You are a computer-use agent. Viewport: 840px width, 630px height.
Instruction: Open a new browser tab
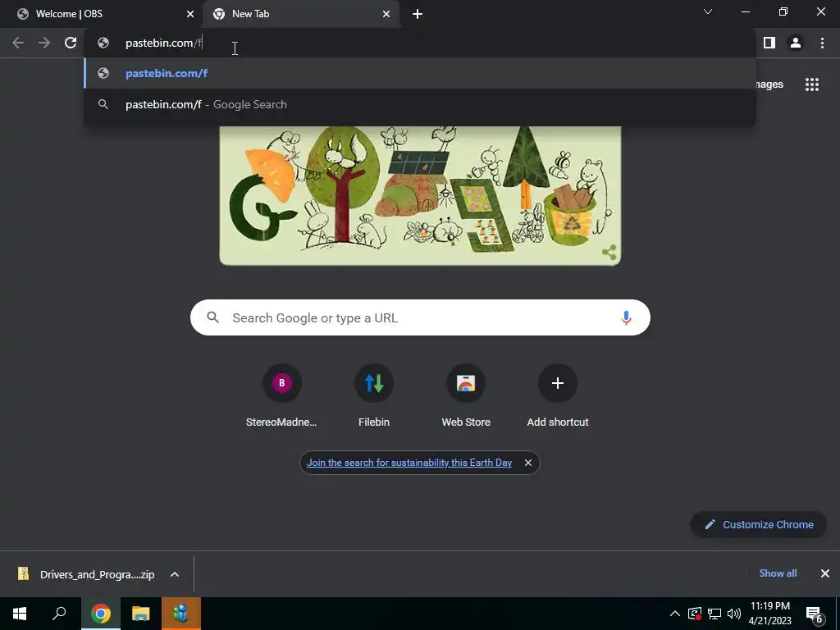coord(418,14)
